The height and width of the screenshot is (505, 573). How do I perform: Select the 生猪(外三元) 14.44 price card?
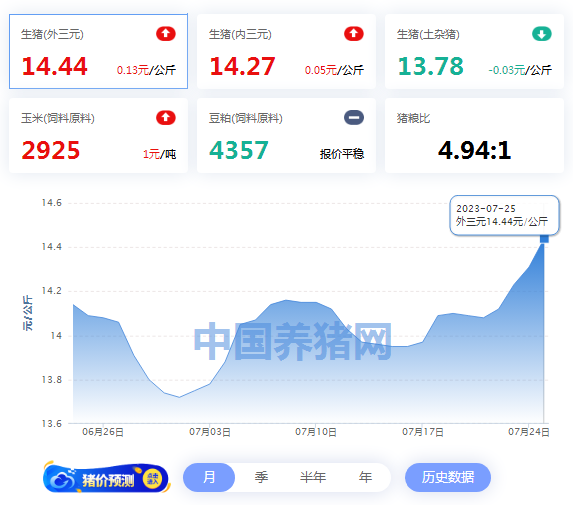point(98,52)
